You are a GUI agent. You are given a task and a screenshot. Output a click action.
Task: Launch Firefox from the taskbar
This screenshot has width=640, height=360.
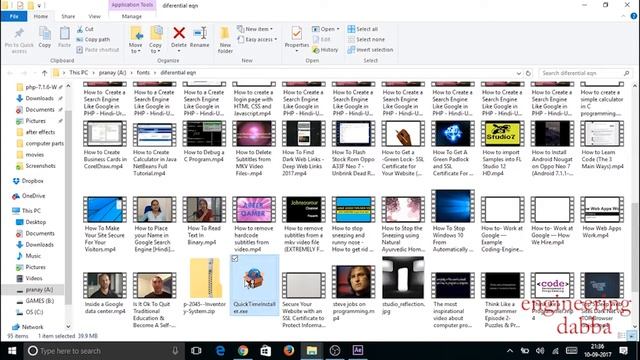tap(289, 351)
